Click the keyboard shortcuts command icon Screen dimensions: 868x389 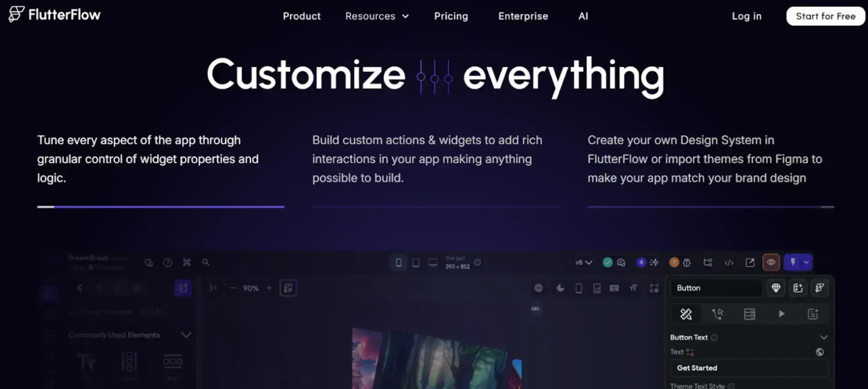click(187, 262)
